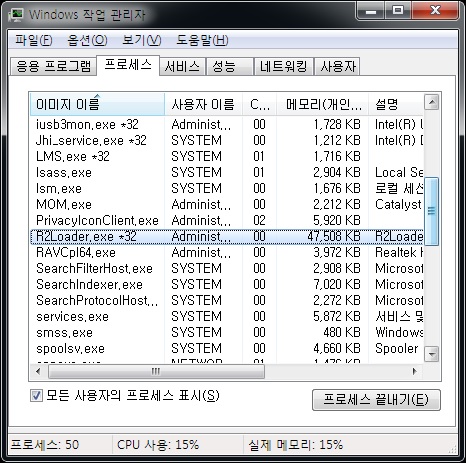Click CPU 사용: 15% in status bar
466x463 pixels.
pos(158,445)
